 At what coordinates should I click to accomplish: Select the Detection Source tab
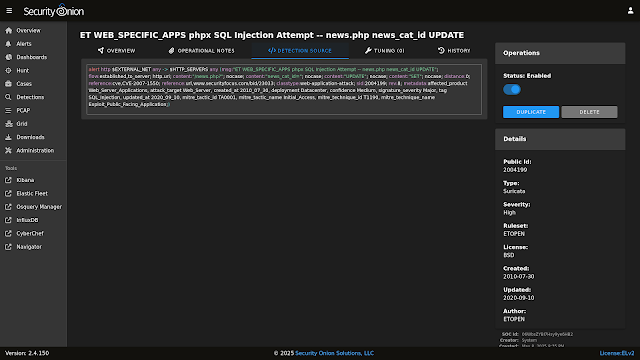300,51
